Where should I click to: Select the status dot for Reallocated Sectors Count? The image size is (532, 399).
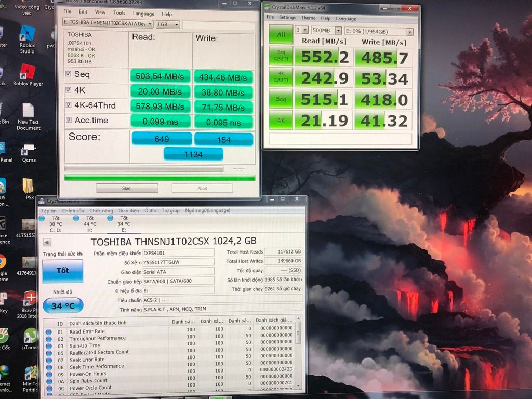[48, 353]
